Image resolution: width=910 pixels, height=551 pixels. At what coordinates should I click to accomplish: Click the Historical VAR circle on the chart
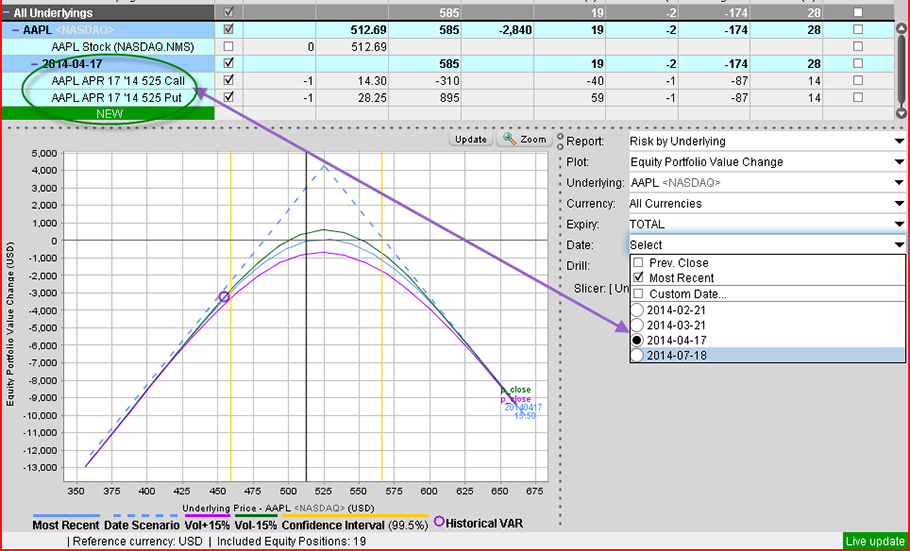click(x=225, y=297)
